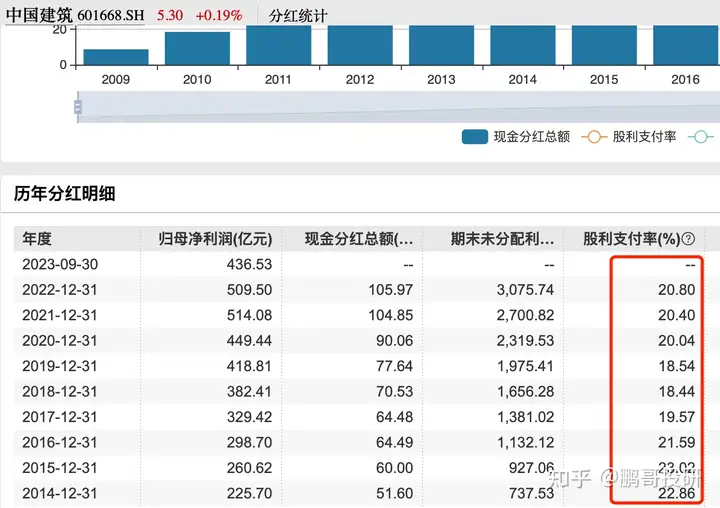
Task: Click undistributed profit value 1,381.02
Action: (525, 417)
